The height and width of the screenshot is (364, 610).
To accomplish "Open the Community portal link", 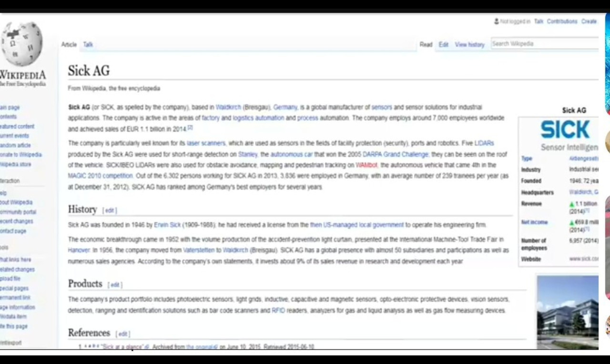I will coord(18,212).
